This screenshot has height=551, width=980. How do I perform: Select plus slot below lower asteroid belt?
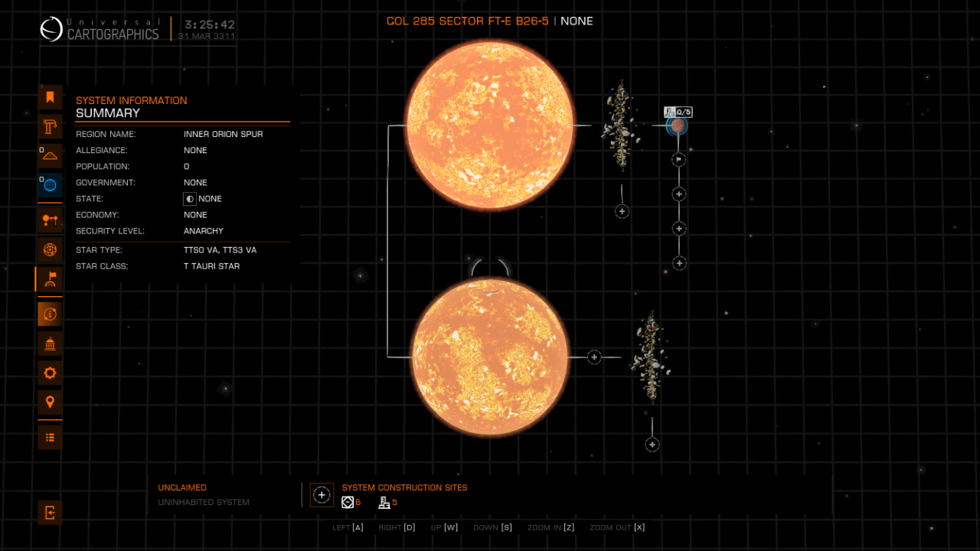coord(652,445)
